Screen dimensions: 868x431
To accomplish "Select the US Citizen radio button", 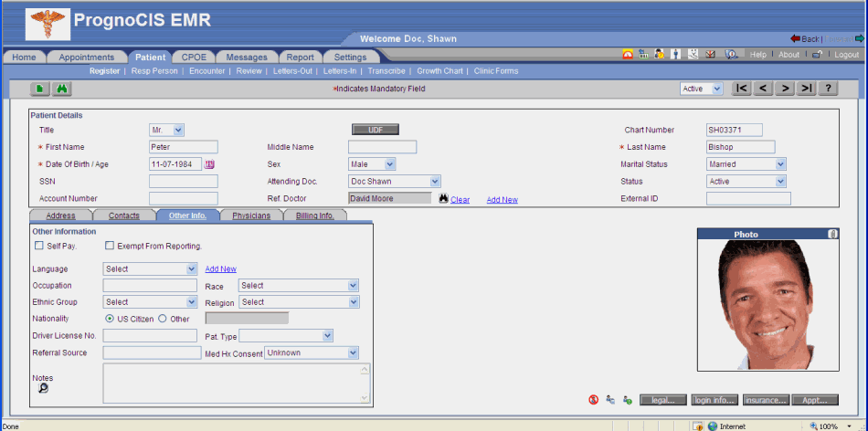I will click(x=110, y=319).
